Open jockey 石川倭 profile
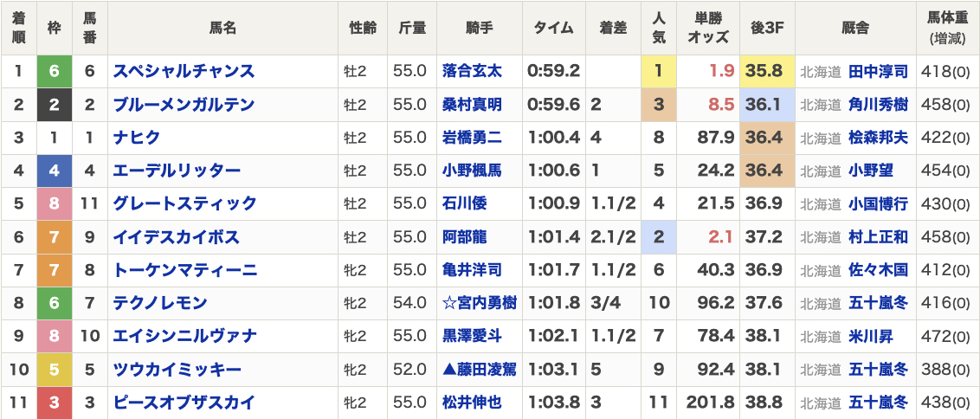 point(464,203)
